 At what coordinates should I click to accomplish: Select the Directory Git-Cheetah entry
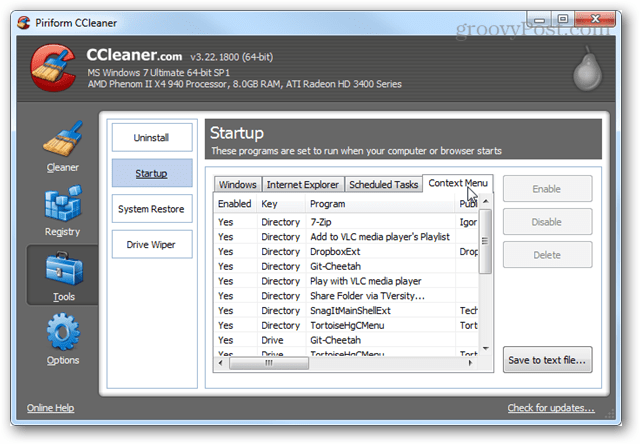(347, 266)
